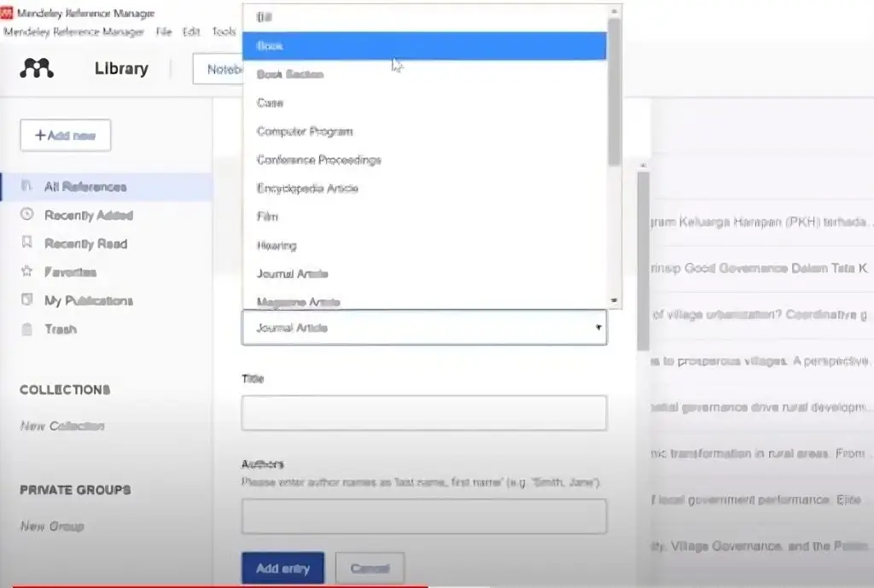874x588 pixels.
Task: Open the Tools menu
Action: (223, 31)
